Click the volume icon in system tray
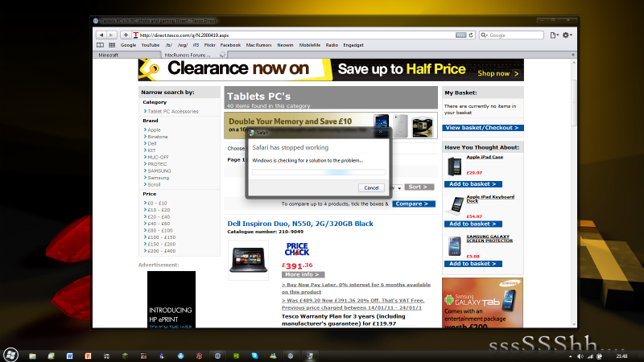644x362 pixels. click(580, 356)
